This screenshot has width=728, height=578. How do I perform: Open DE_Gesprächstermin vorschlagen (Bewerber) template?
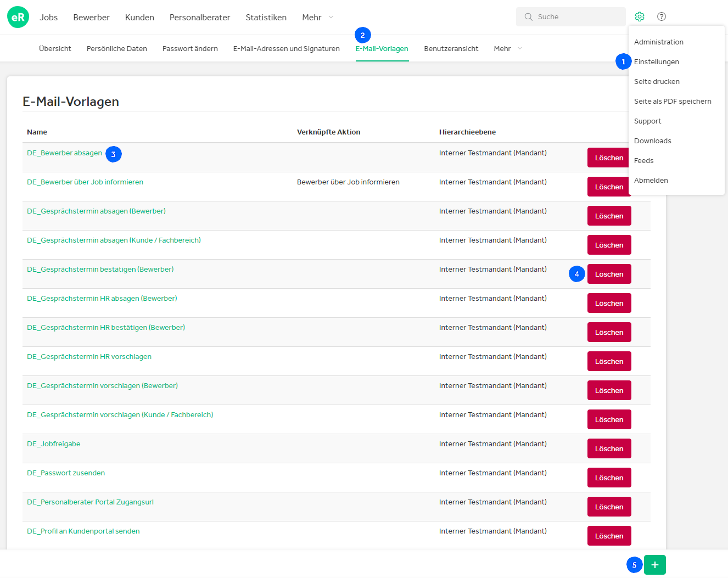pos(102,386)
